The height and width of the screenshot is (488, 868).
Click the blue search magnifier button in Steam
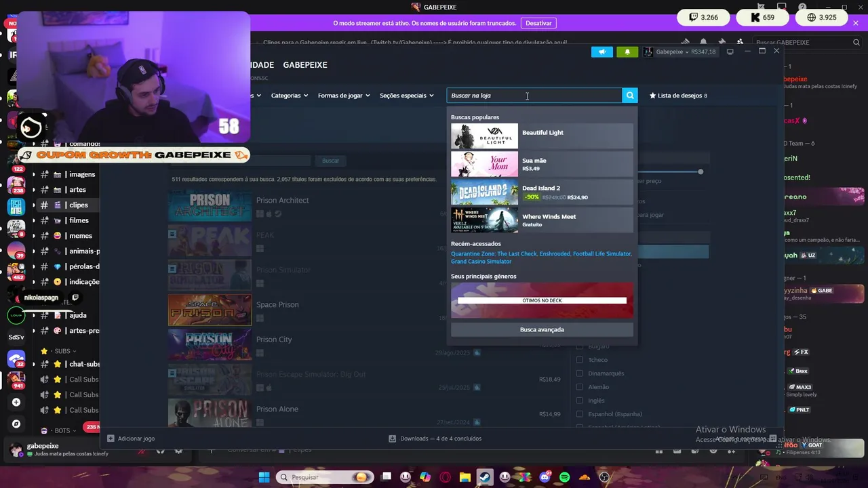(x=630, y=96)
